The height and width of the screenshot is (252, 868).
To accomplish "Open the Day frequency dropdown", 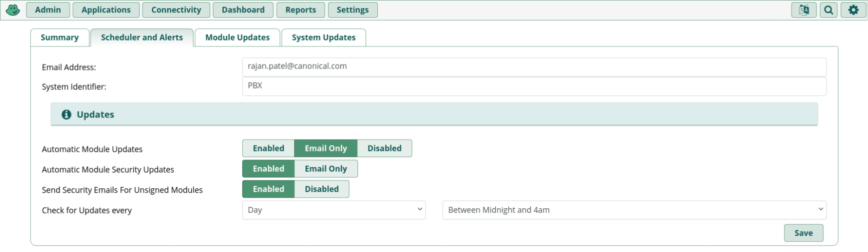I will click(334, 210).
